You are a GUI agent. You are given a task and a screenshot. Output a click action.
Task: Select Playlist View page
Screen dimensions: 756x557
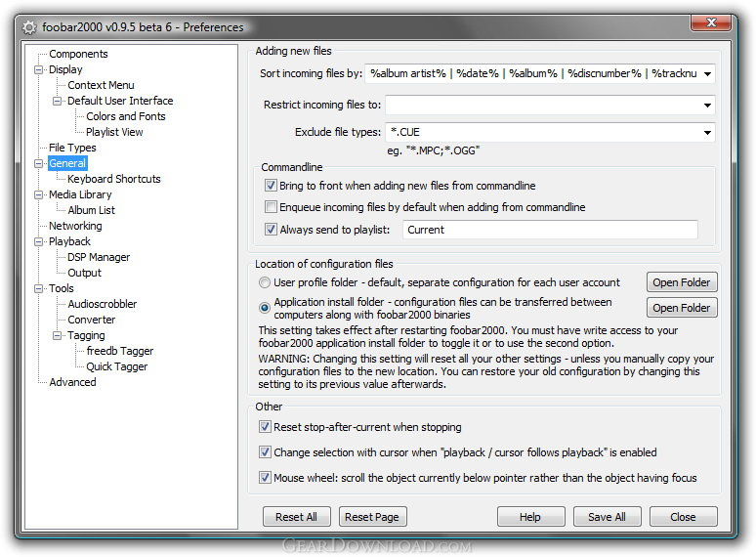(x=114, y=132)
